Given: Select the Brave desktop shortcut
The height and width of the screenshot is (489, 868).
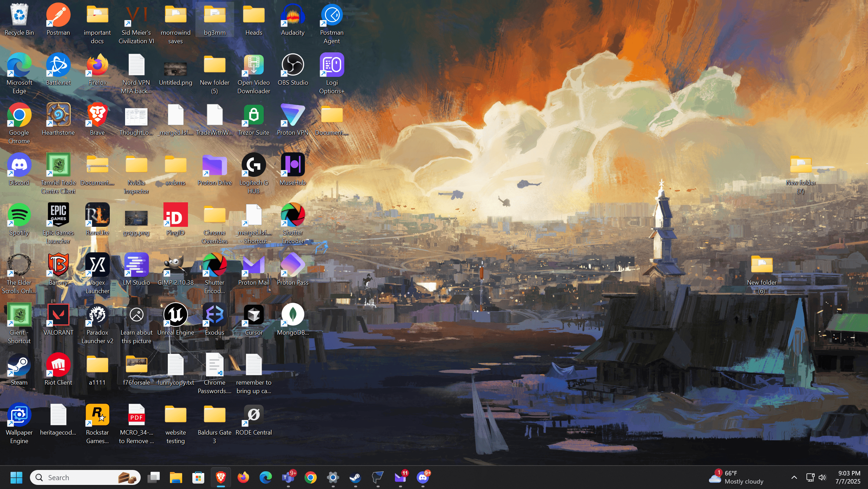Looking at the screenshot, I should click(97, 120).
